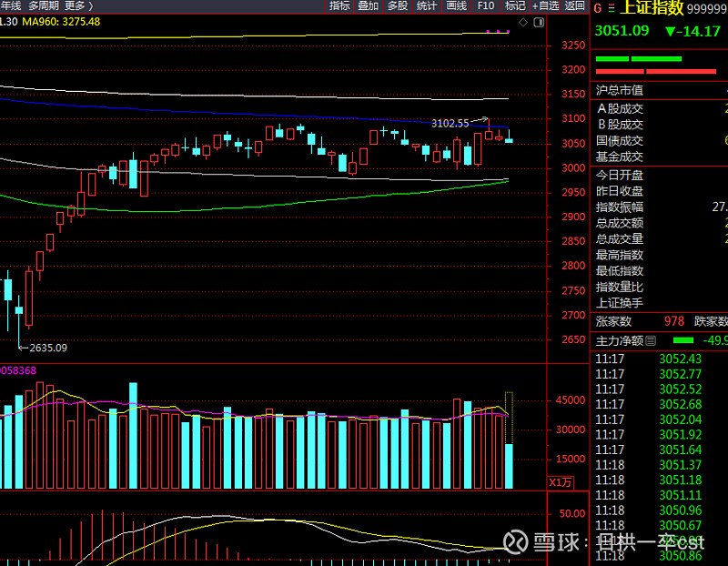Click the 叠加 overlay button

(369, 5)
